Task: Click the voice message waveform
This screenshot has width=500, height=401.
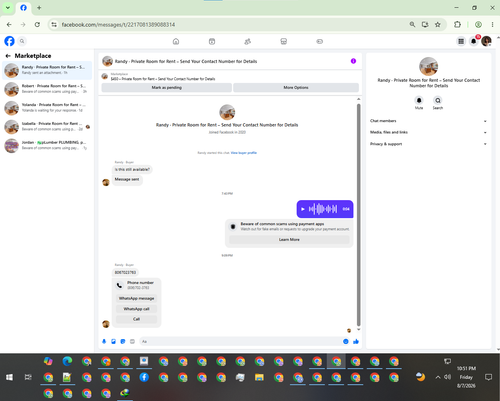Action: coord(323,209)
